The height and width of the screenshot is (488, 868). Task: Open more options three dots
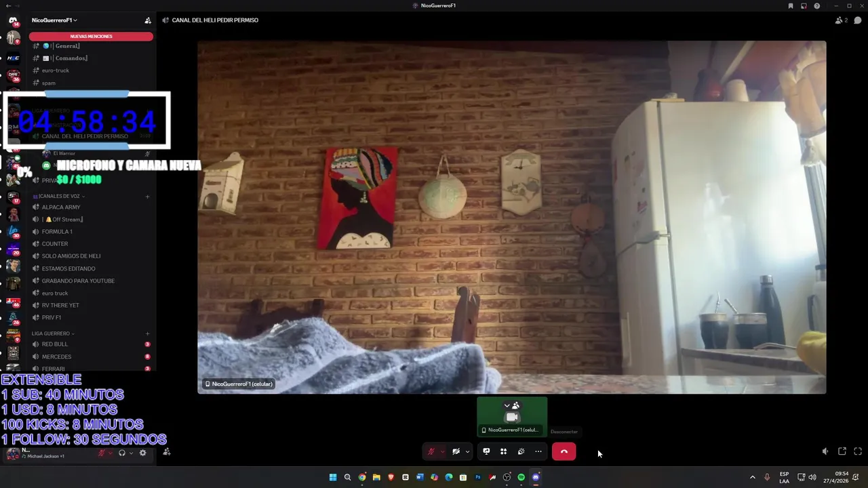(x=538, y=451)
